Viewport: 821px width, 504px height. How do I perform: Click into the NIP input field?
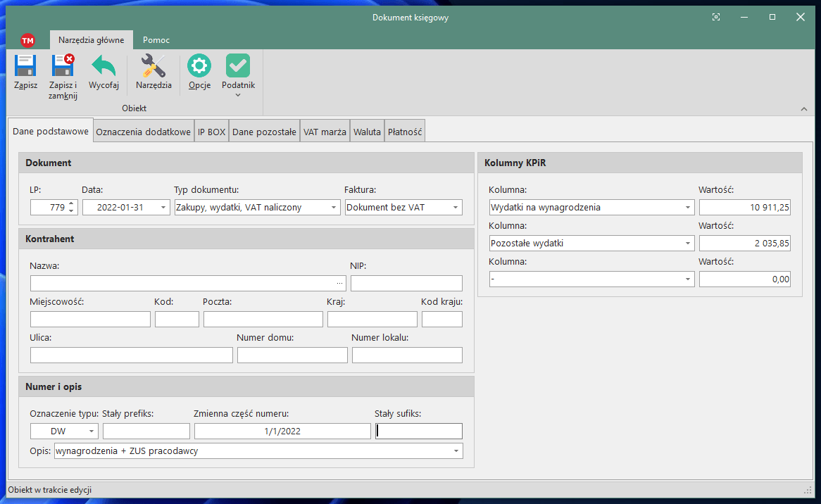pos(406,284)
